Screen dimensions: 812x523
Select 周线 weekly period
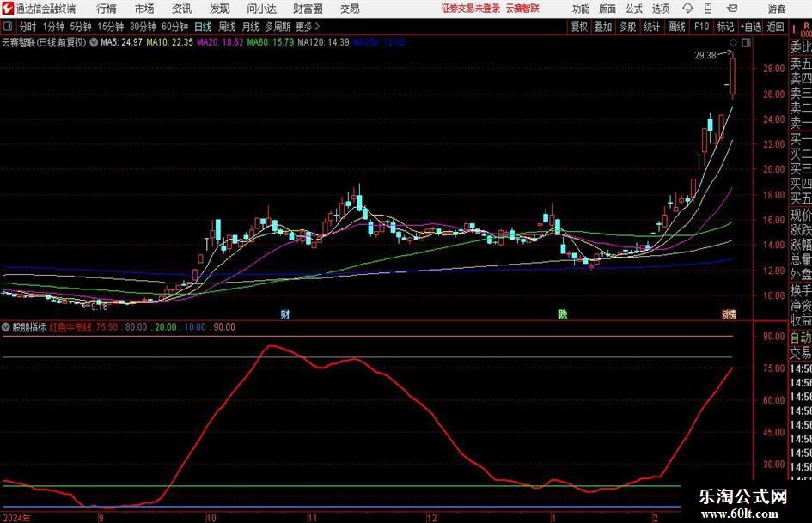pyautogui.click(x=227, y=27)
